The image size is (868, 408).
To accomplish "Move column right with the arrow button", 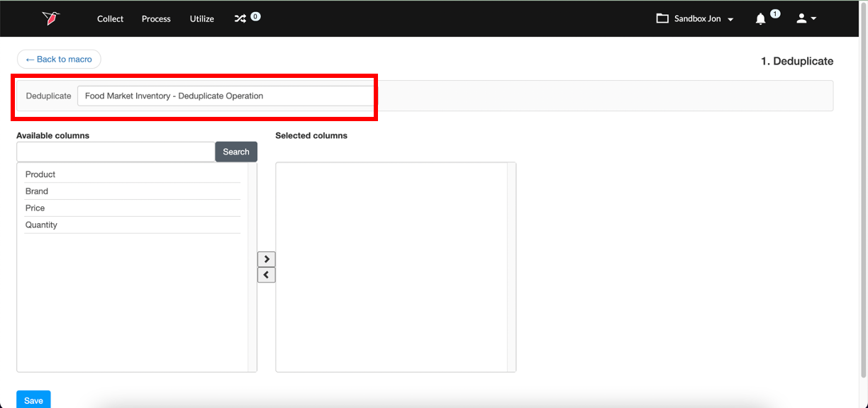I will pyautogui.click(x=267, y=259).
